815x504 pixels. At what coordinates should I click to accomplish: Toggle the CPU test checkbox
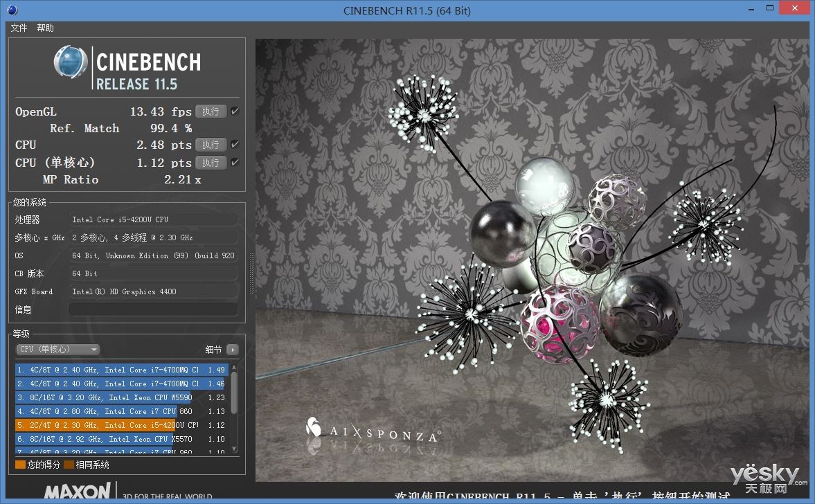[x=235, y=145]
